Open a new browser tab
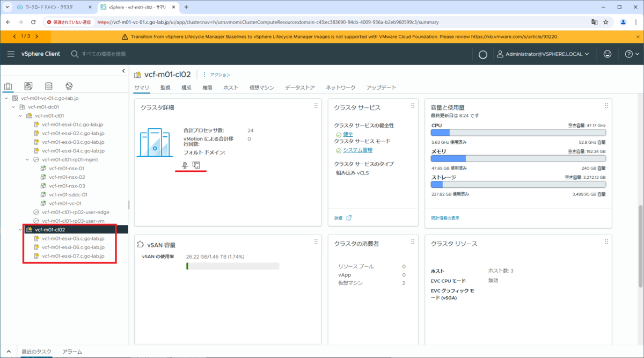The image size is (644, 358). click(186, 7)
